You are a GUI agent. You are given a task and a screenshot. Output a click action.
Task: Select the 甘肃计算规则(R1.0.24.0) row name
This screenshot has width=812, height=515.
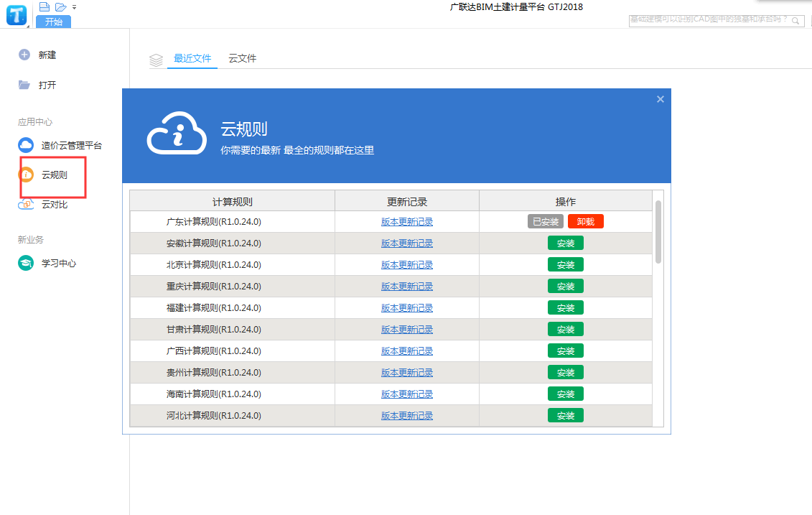pos(214,330)
